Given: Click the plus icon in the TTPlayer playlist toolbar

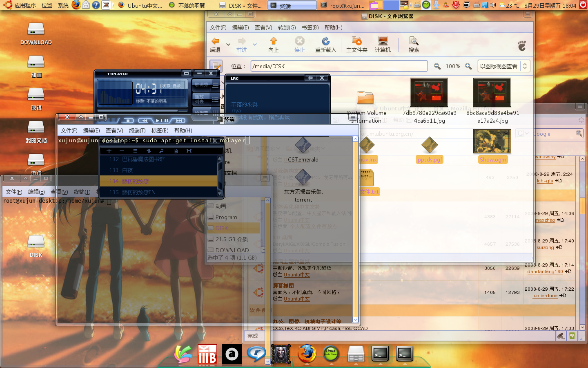Looking at the screenshot, I should (109, 151).
